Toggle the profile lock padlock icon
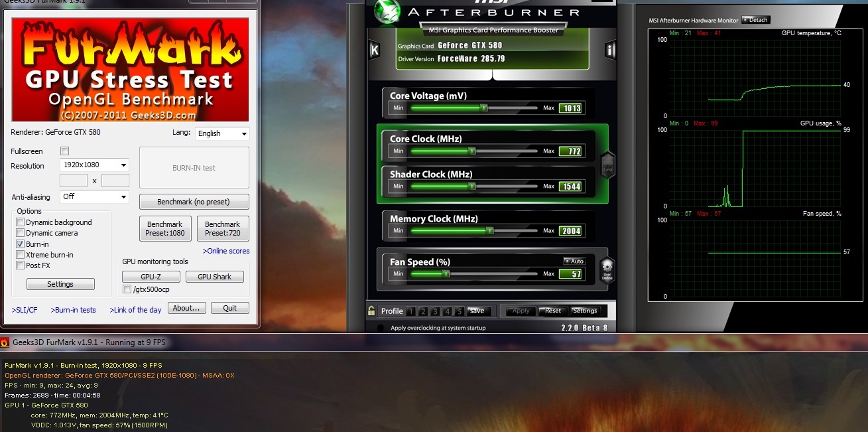This screenshot has width=868, height=432. [x=372, y=311]
